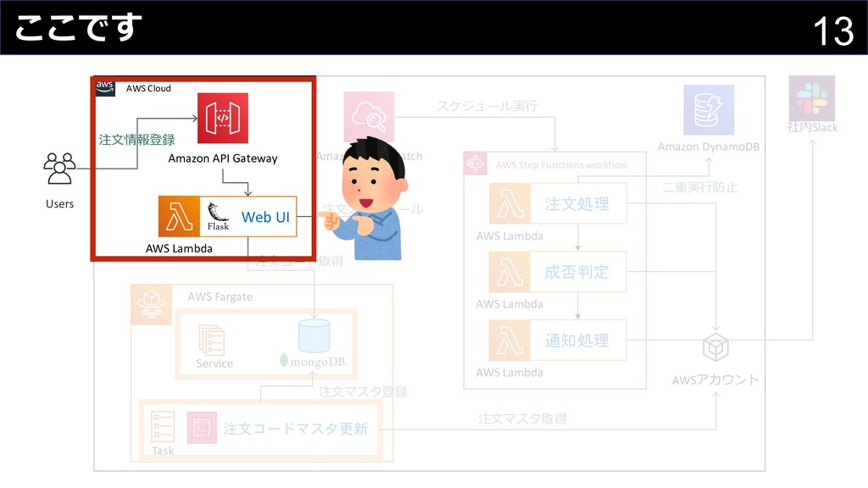Click the Slack logo icon
Image resolution: width=868 pixels, height=488 pixels.
pos(811,98)
